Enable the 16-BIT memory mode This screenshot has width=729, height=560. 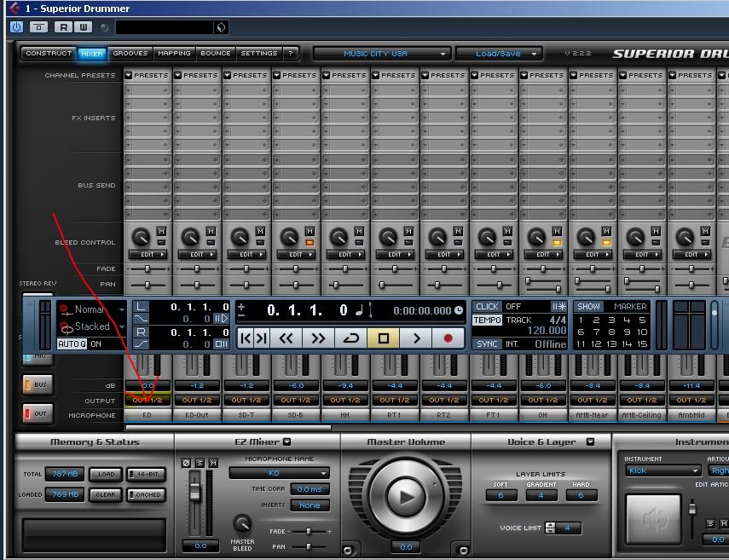[x=147, y=475]
